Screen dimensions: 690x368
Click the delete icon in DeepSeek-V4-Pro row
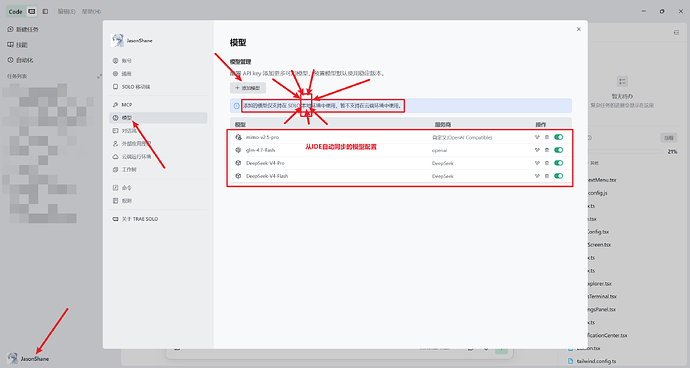(547, 163)
